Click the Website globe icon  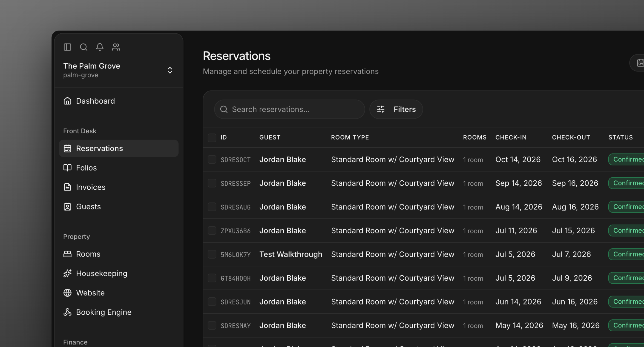pyautogui.click(x=67, y=293)
